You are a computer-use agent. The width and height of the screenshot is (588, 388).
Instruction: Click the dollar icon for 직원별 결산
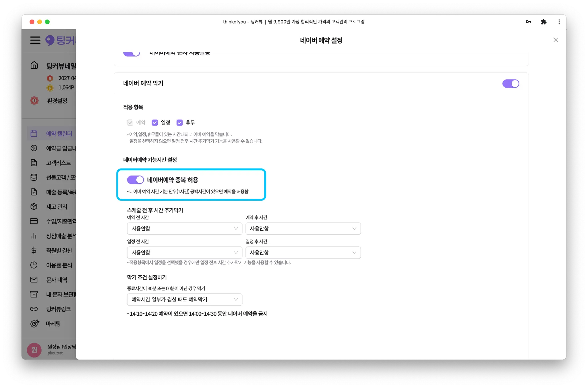[34, 250]
